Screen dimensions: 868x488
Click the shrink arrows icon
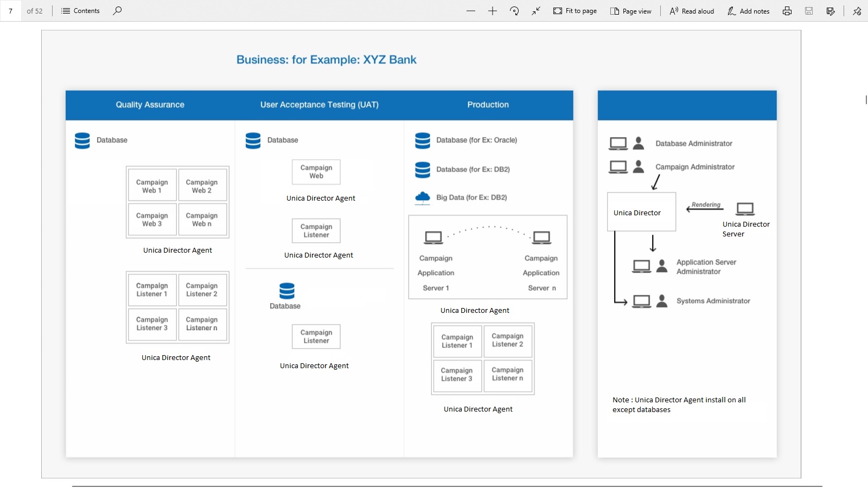[x=536, y=11]
